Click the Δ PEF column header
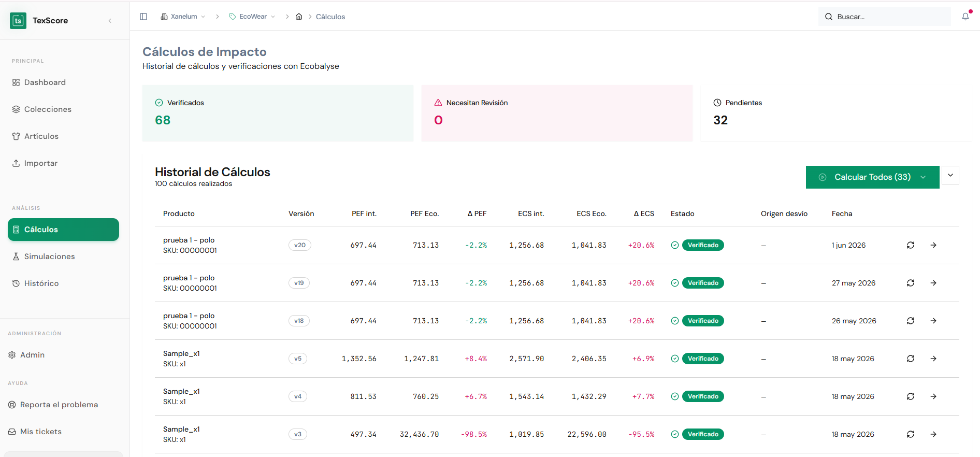The width and height of the screenshot is (980, 457). pyautogui.click(x=477, y=213)
